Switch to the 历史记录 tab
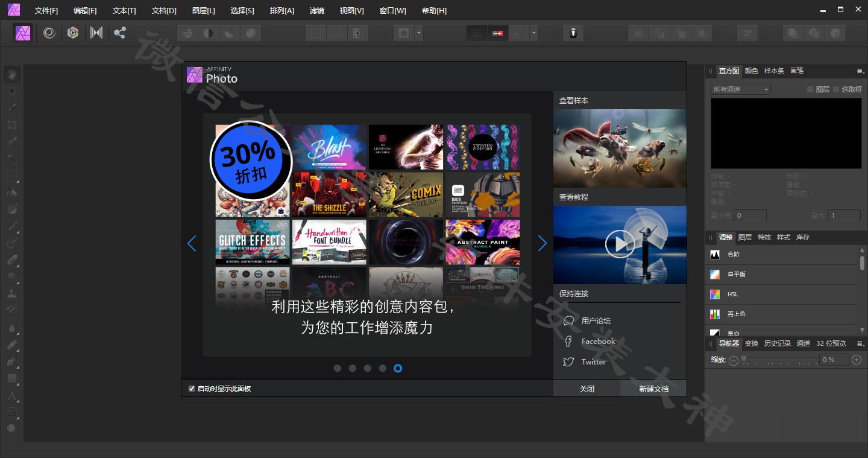The width and height of the screenshot is (868, 458). pos(778,343)
